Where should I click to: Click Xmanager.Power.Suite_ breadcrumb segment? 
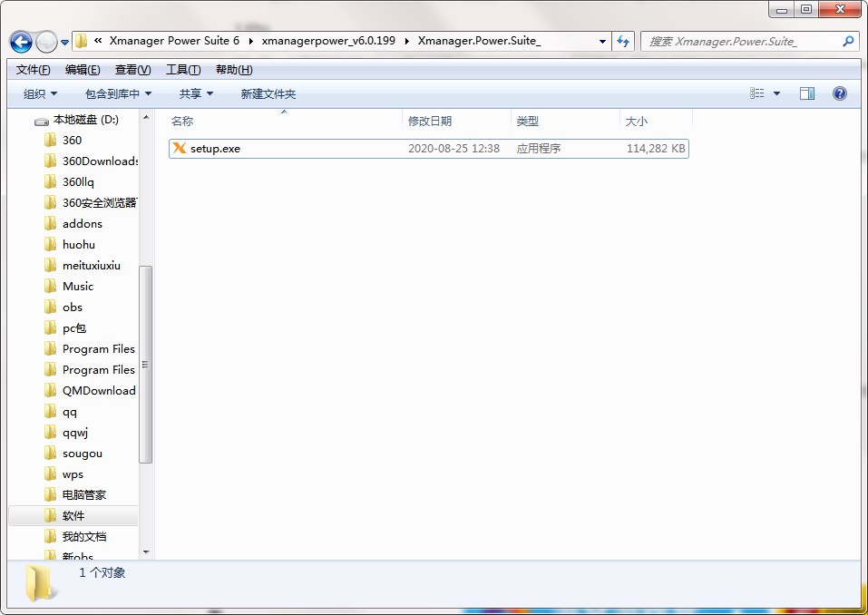point(480,41)
